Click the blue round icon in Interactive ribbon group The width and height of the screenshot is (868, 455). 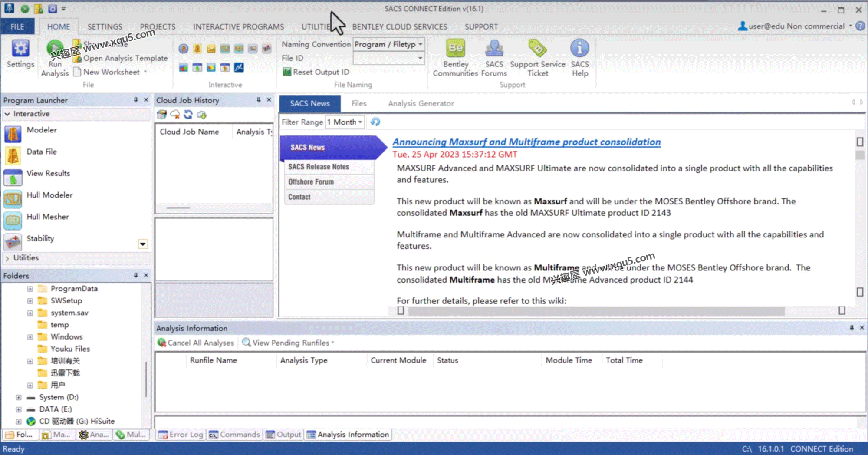(x=183, y=49)
